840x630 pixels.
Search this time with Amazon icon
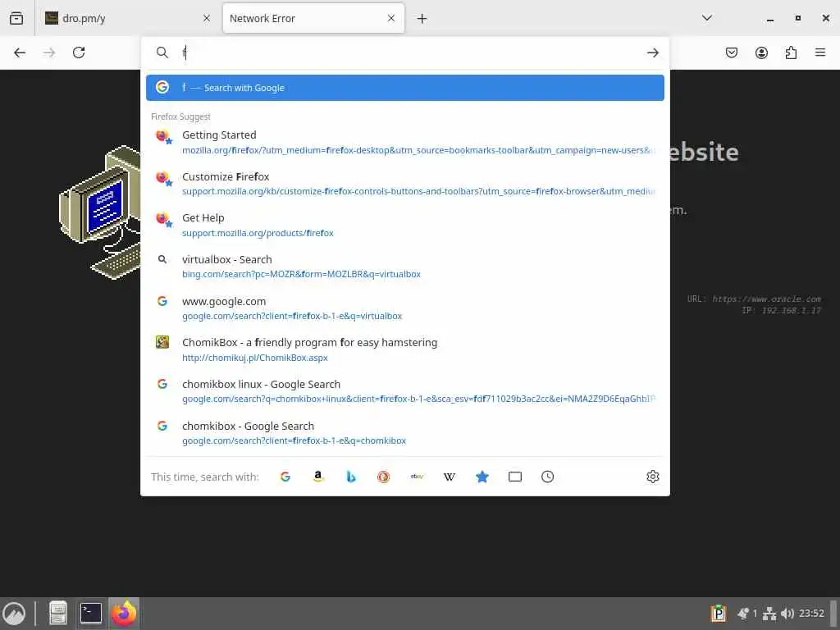(318, 477)
